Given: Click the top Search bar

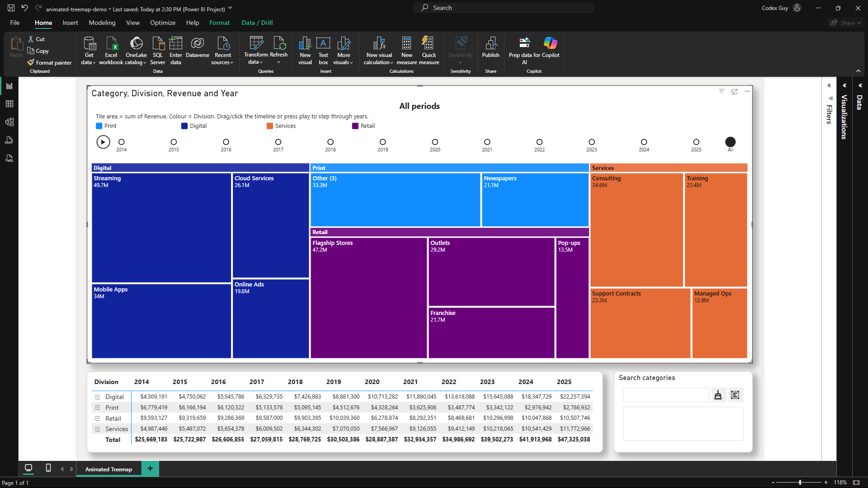Looking at the screenshot, I should tap(504, 8).
